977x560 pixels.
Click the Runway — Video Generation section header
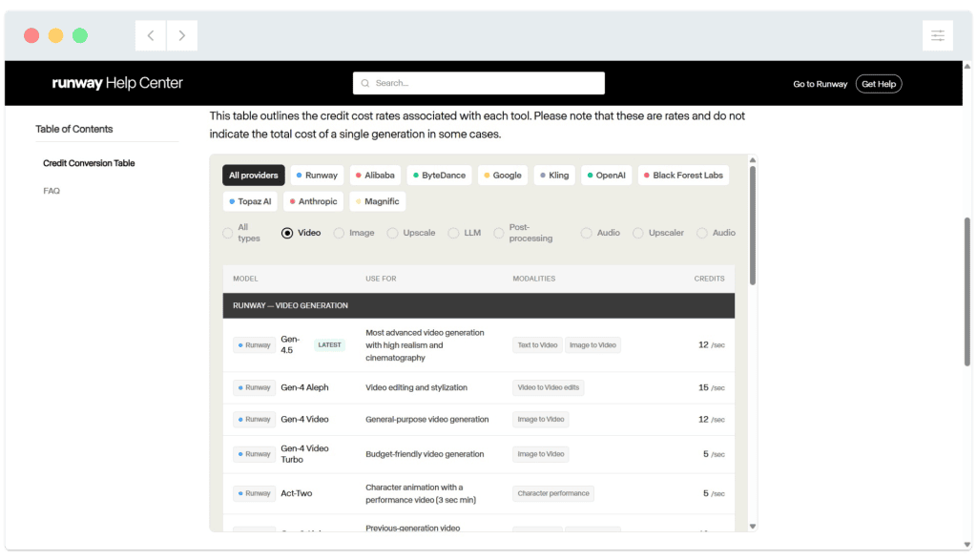tap(479, 306)
